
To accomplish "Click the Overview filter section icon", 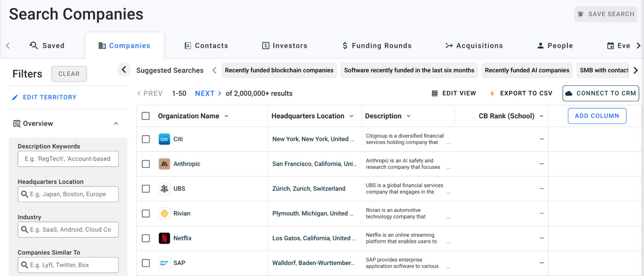I will [x=17, y=124].
